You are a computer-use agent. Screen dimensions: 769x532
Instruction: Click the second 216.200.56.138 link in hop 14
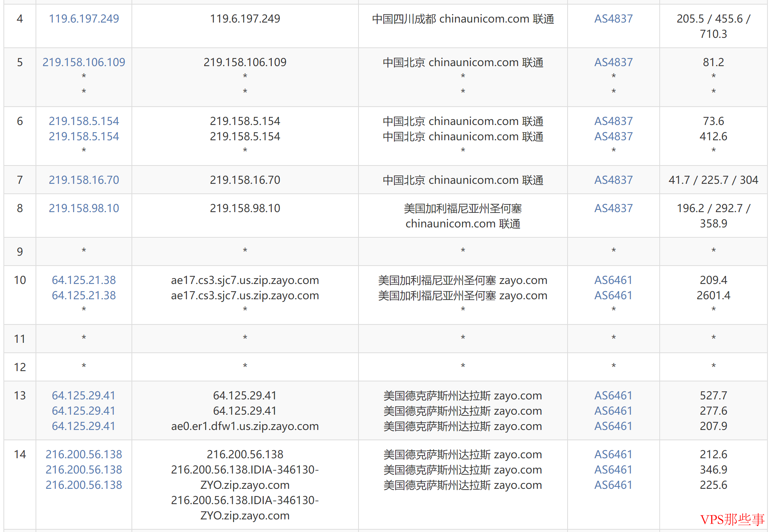point(84,470)
